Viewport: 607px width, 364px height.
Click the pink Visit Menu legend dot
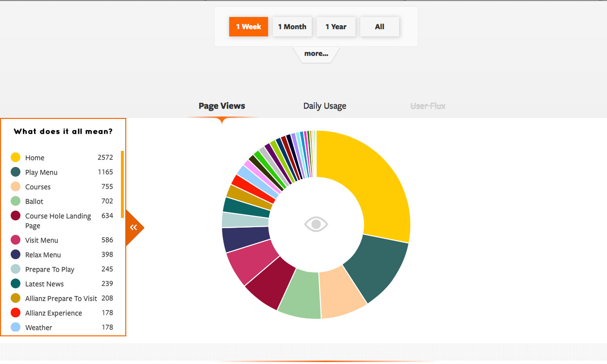[16, 240]
